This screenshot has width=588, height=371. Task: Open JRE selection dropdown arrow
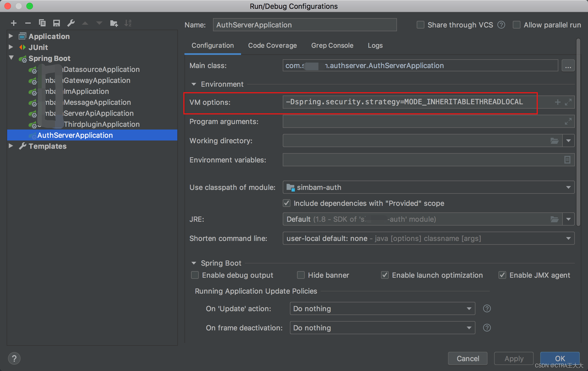pyautogui.click(x=569, y=219)
